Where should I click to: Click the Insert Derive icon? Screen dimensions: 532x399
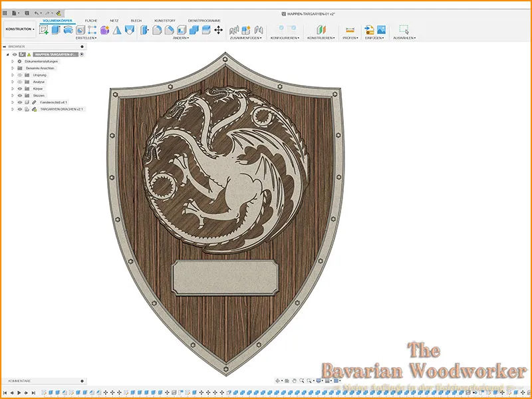pyautogui.click(x=369, y=30)
